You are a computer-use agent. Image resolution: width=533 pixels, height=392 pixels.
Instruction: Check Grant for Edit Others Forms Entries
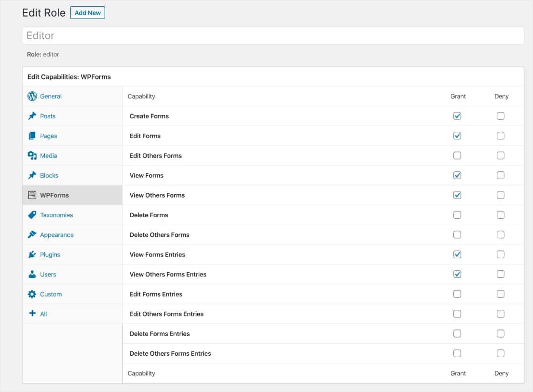[457, 314]
